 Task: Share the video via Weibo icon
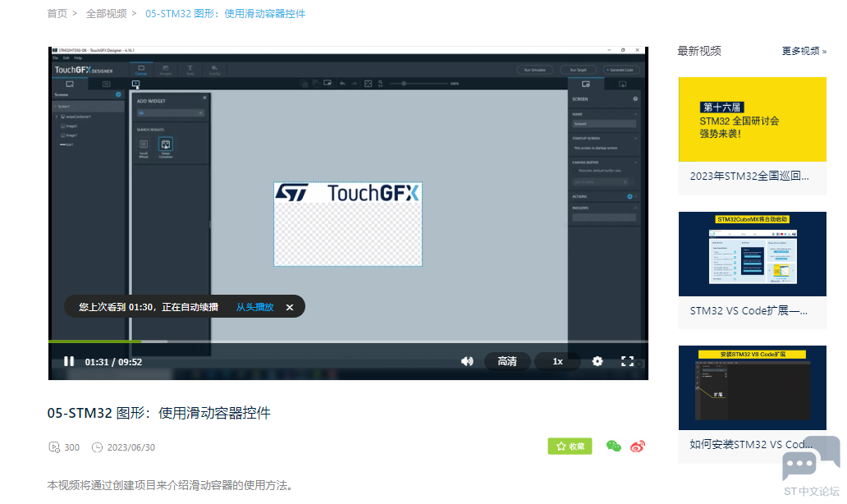click(x=638, y=447)
